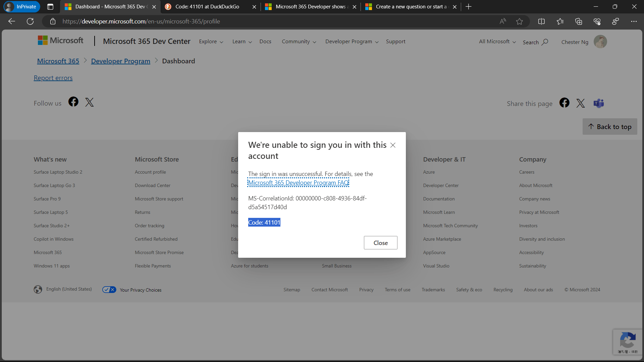This screenshot has height=362, width=644.
Task: Follow us on Facebook icon
Action: coord(73,102)
